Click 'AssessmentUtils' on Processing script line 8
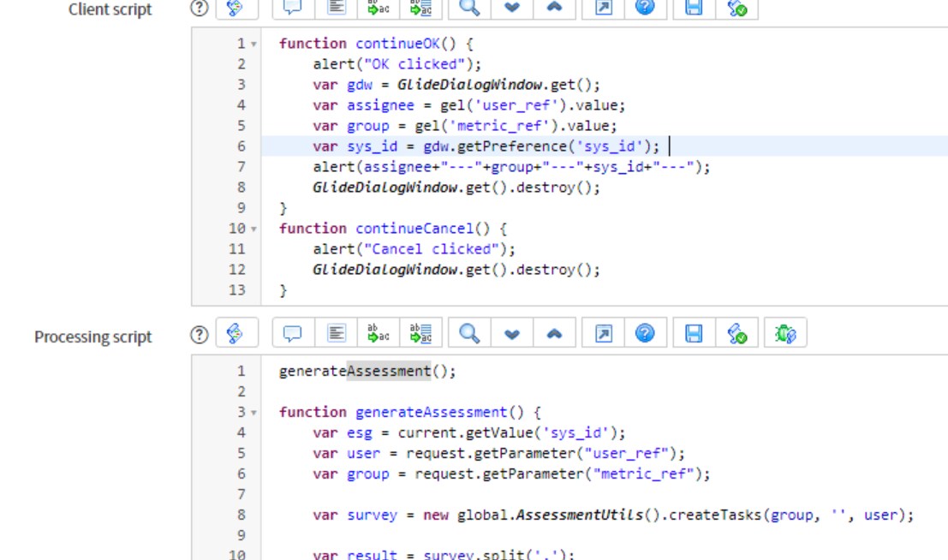 tap(579, 515)
